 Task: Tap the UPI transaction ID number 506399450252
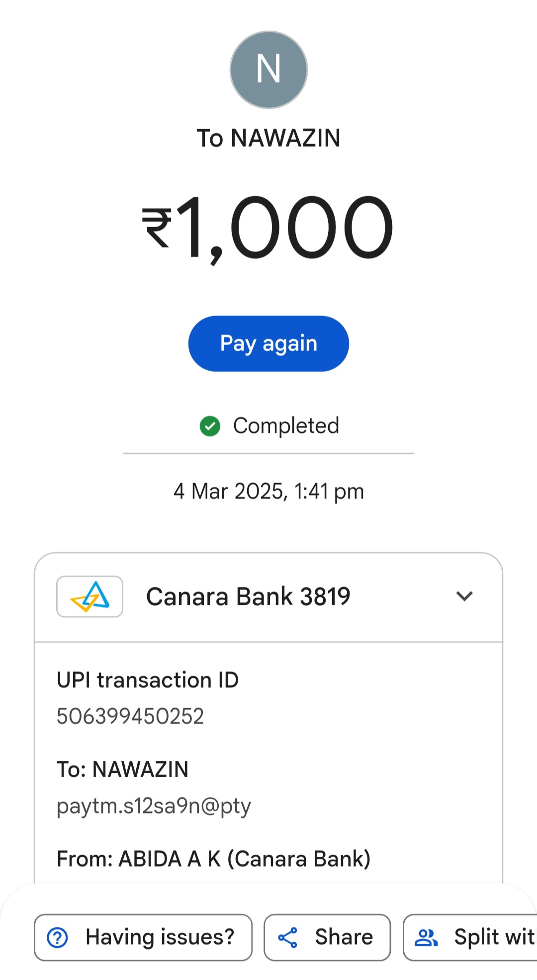(x=130, y=716)
